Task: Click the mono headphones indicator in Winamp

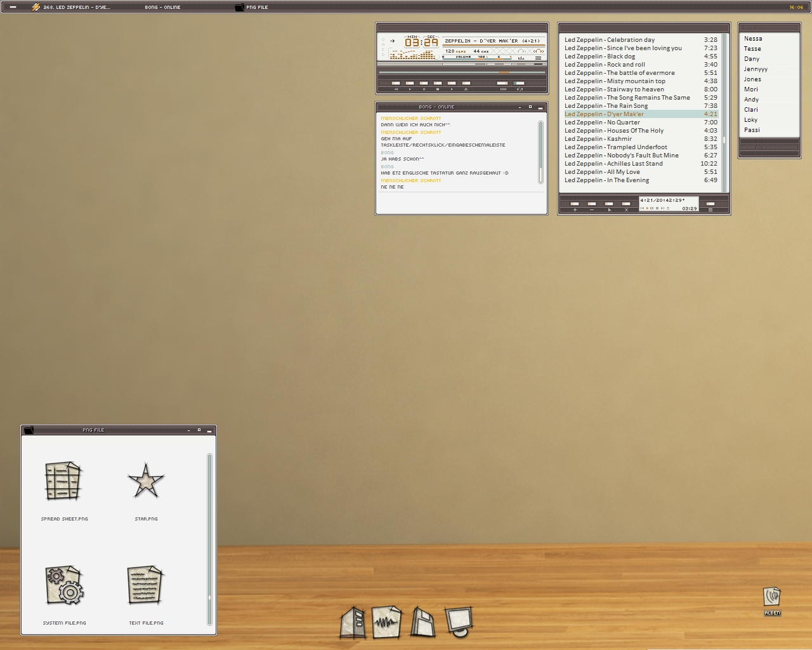Action: point(521,51)
